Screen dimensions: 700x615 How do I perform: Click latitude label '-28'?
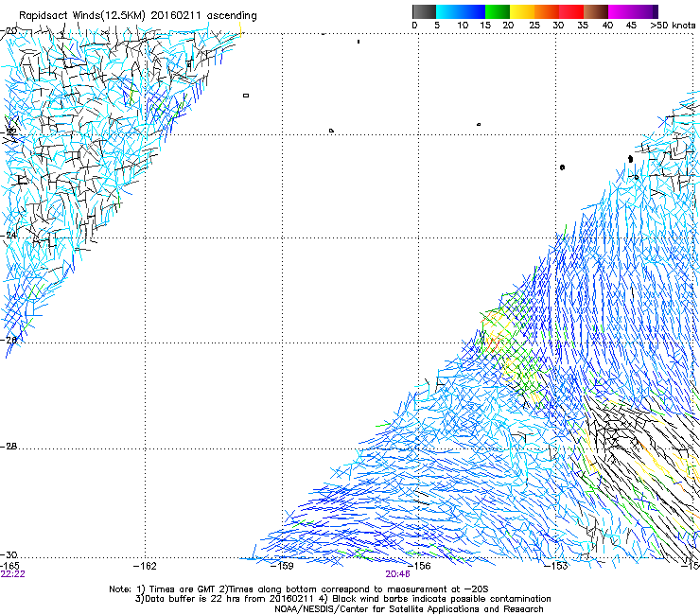pos(8,447)
